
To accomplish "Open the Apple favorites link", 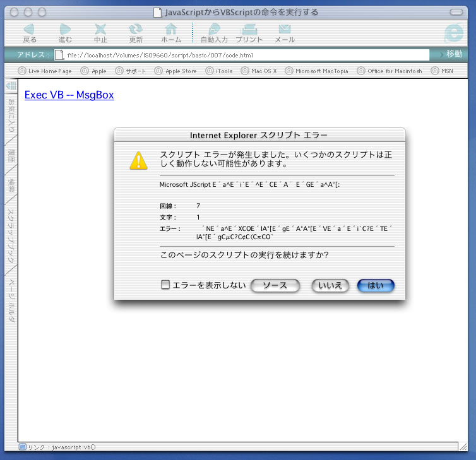I will click(93, 71).
